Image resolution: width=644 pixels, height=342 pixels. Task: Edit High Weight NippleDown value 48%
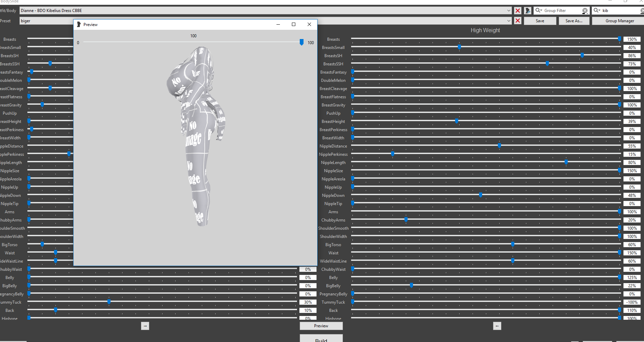[x=632, y=195]
